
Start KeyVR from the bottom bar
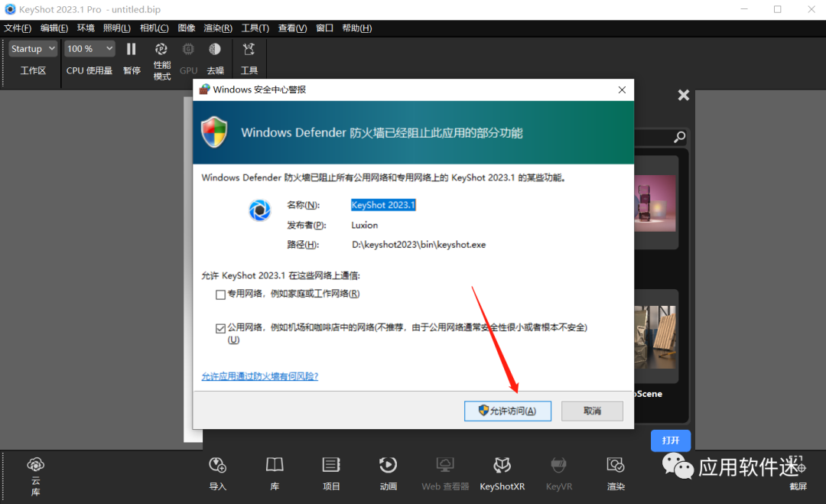[558, 470]
